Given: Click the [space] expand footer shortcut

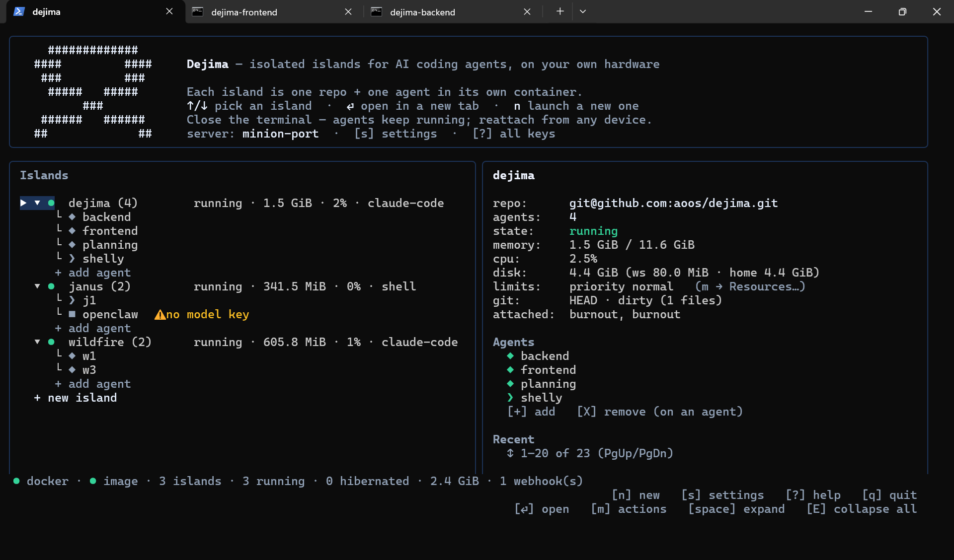Looking at the screenshot, I should pos(736,509).
